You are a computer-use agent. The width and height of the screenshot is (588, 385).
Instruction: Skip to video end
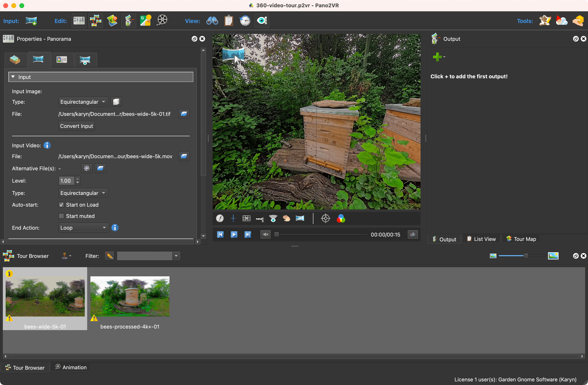click(x=248, y=234)
